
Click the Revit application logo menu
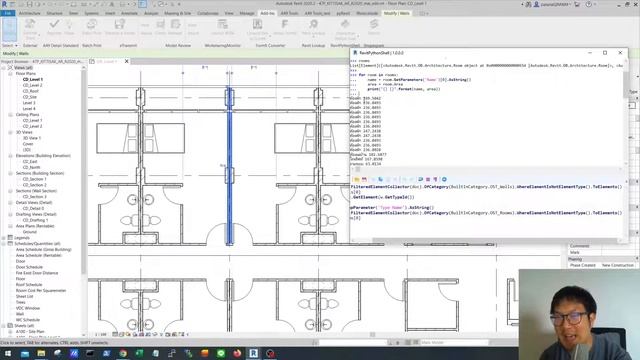coord(4,4)
